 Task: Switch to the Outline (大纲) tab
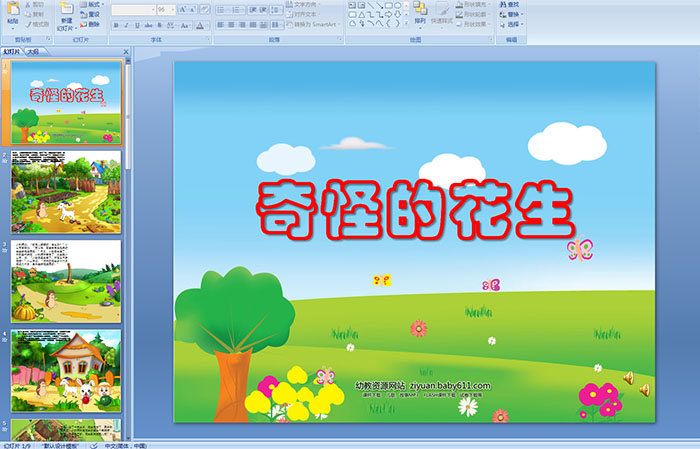click(33, 51)
